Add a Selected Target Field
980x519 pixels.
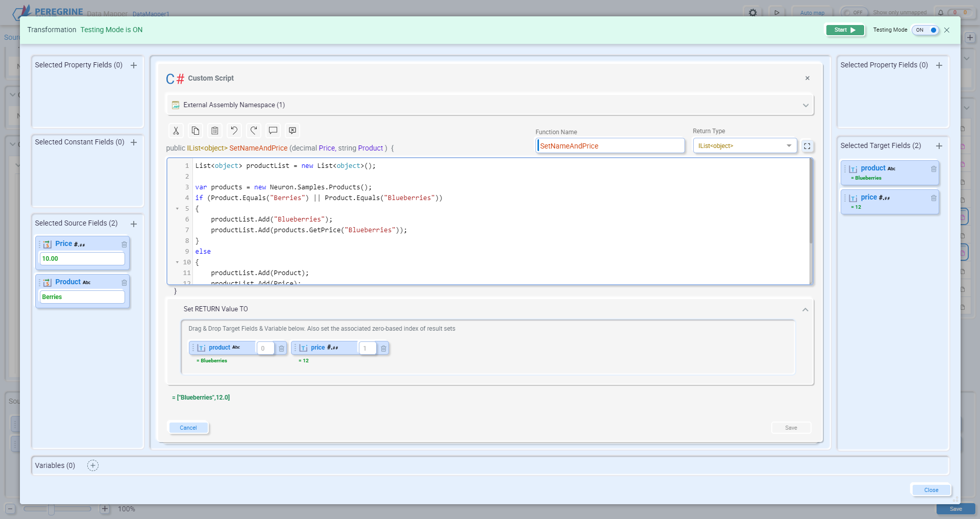coord(939,146)
